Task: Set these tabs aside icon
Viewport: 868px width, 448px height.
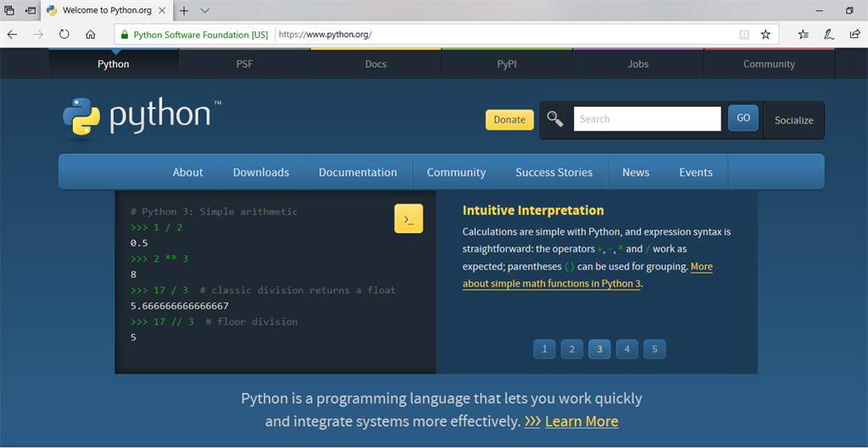Action: click(31, 10)
